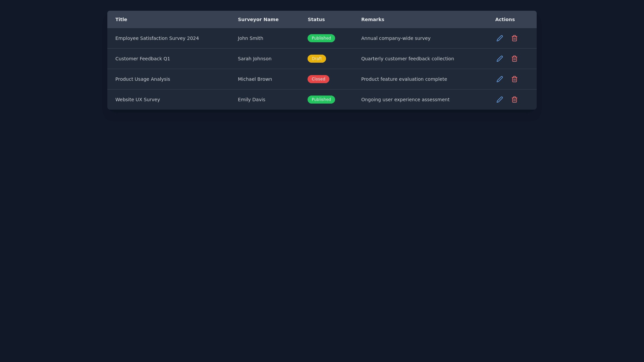Click the Surveyor Name column header
Screen dimensions: 644x362
click(258, 19)
